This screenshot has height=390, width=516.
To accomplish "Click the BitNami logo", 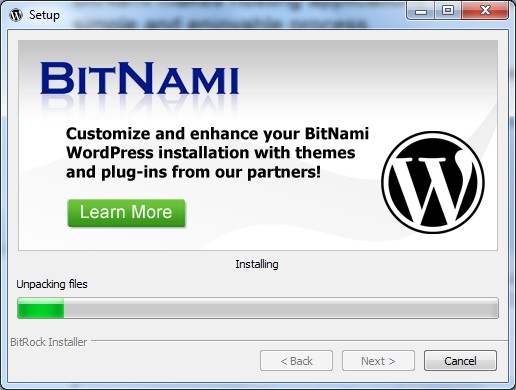I will 139,79.
